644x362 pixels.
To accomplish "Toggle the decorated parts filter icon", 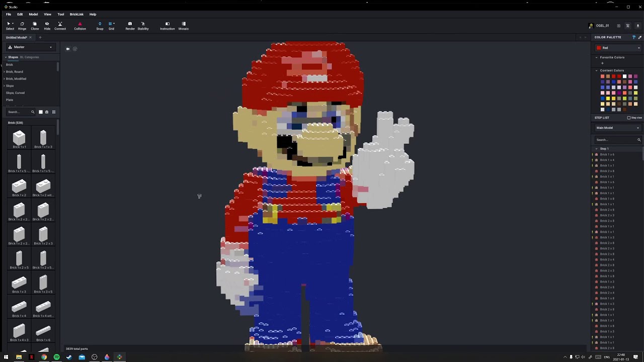I will click(47, 112).
